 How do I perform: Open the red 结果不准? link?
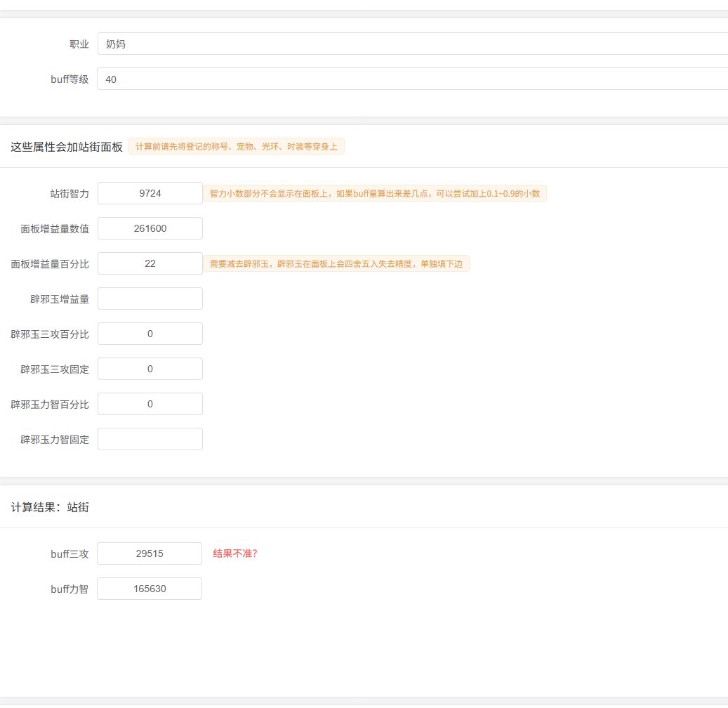pos(235,553)
